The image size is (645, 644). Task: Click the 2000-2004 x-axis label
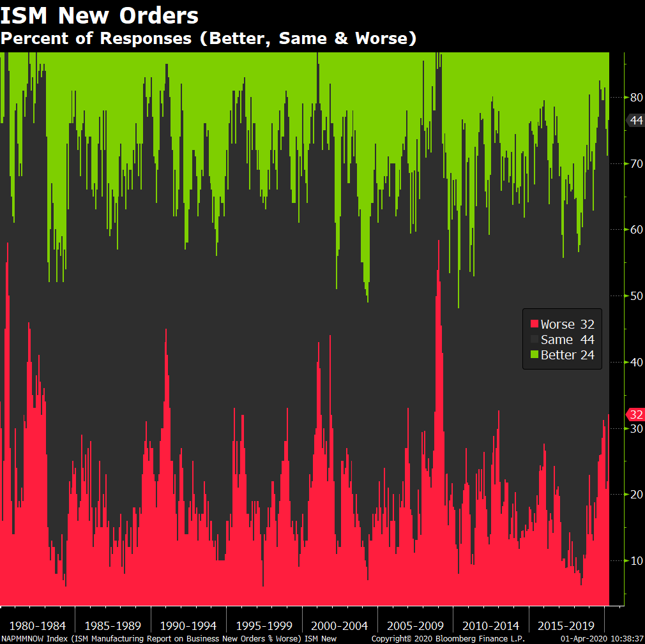pos(339,625)
